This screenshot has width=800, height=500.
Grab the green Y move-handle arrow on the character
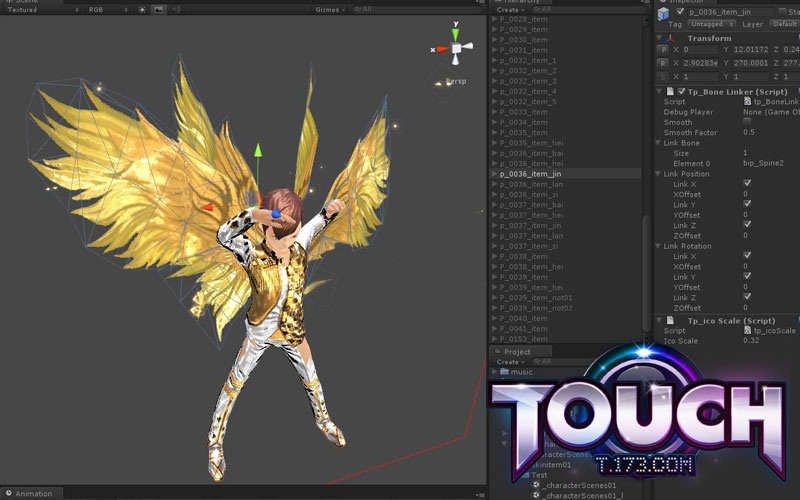click(258, 150)
